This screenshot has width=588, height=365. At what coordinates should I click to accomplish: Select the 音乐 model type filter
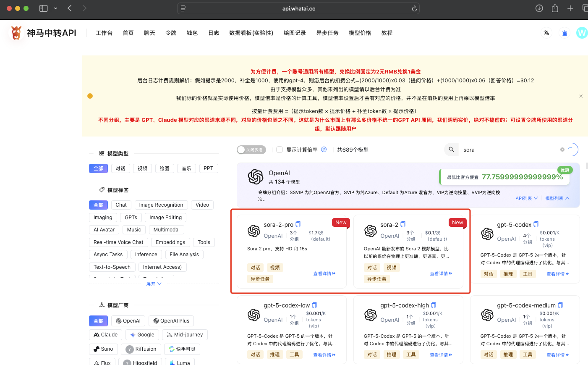point(187,168)
